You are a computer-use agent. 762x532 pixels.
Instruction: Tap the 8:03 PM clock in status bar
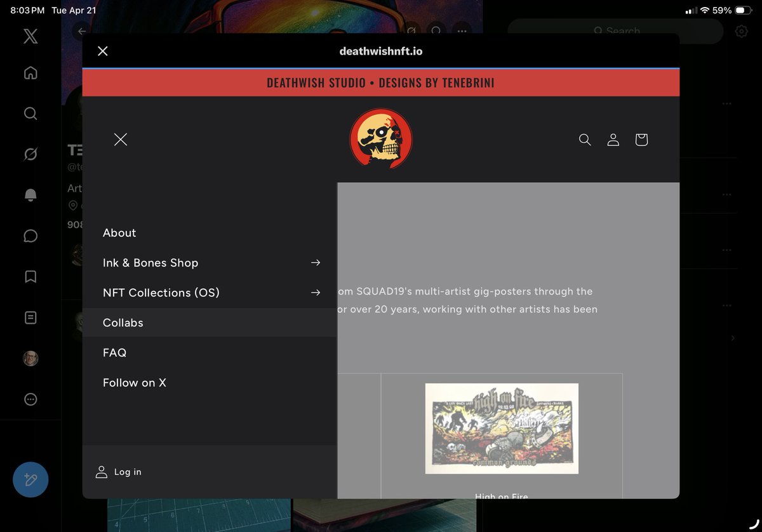coord(27,11)
